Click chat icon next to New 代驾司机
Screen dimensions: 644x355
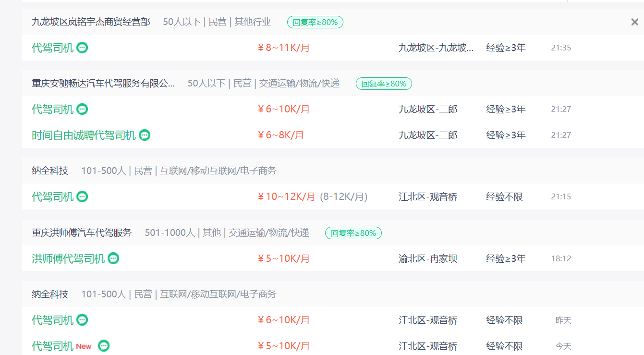coord(103,346)
